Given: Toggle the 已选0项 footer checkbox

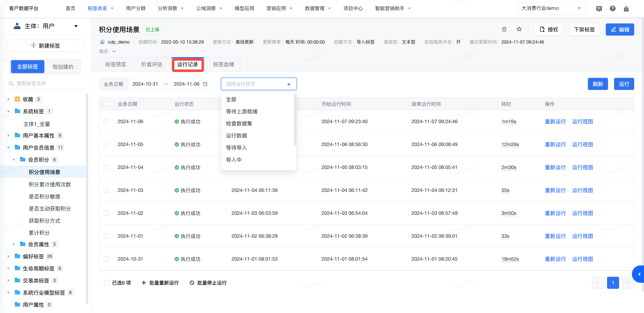Looking at the screenshot, I should (106, 283).
